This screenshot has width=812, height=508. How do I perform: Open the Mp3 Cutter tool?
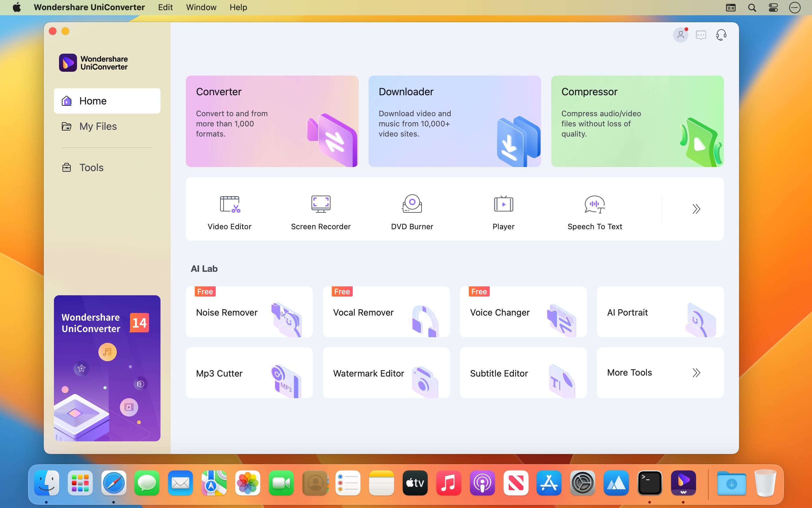point(249,373)
